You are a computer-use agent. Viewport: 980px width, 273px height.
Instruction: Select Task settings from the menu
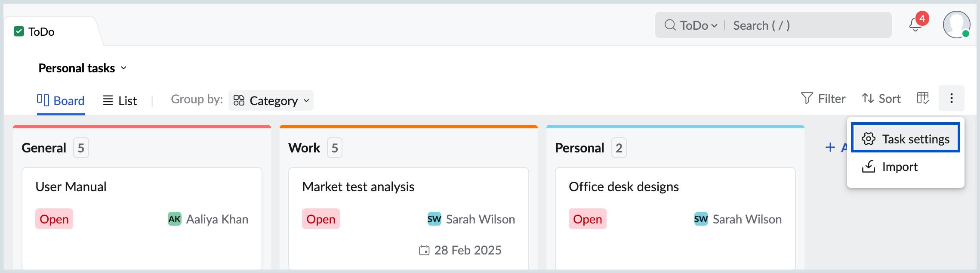click(906, 139)
